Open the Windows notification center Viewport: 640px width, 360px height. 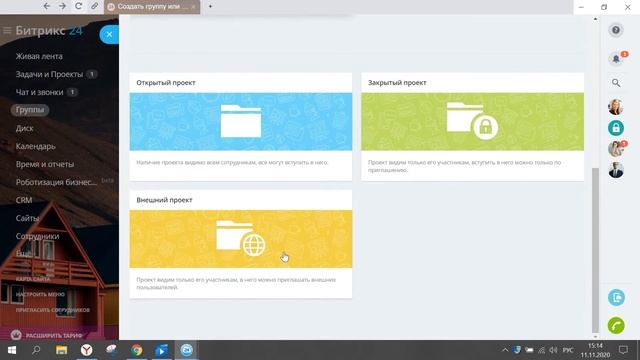tap(623, 350)
